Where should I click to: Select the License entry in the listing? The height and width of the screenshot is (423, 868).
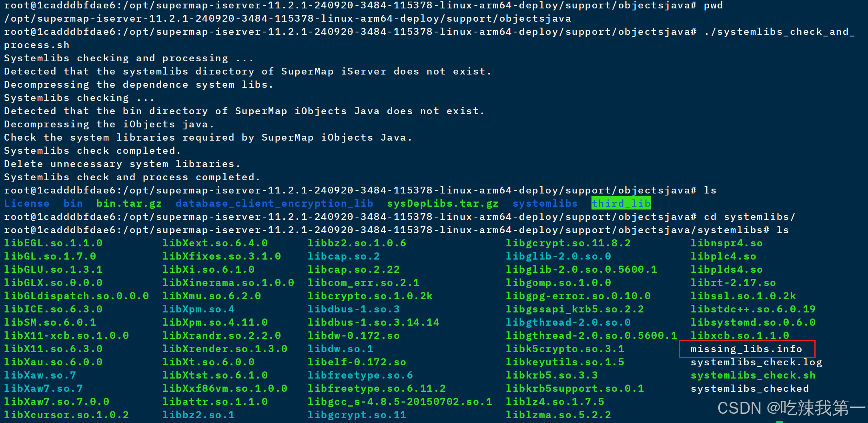tap(26, 203)
